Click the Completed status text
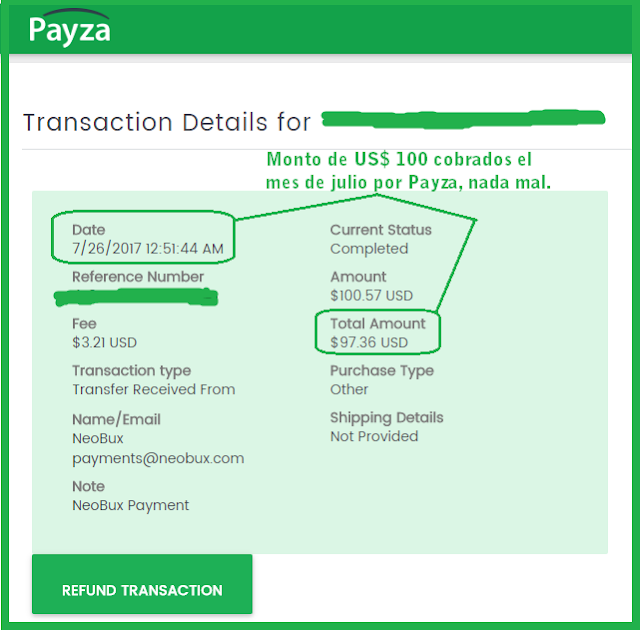 pyautogui.click(x=369, y=248)
